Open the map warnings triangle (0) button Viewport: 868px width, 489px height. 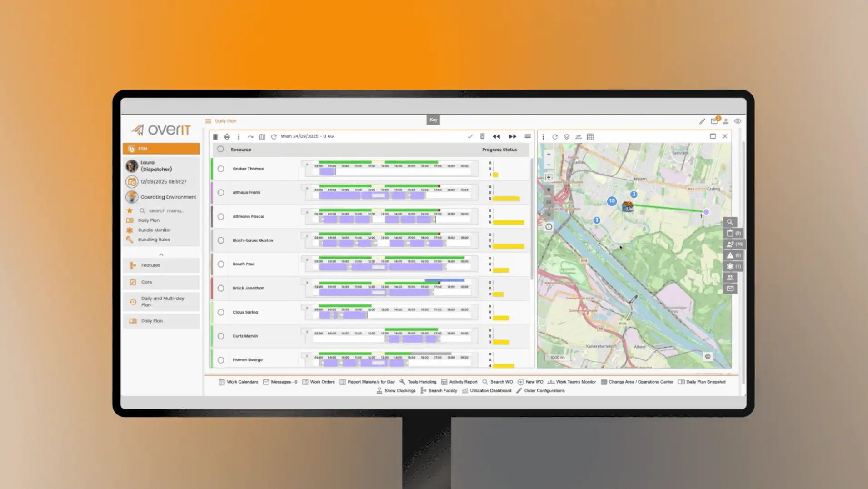733,255
